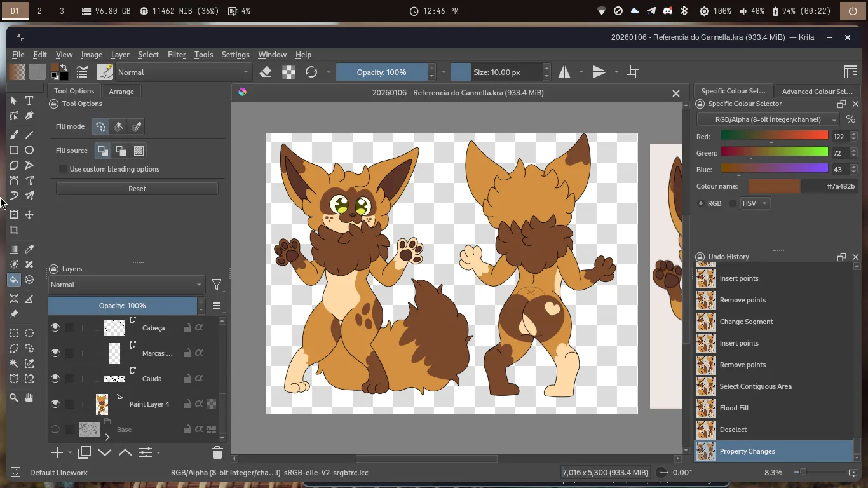
Task: Select the HSV colour model radio button
Action: click(x=733, y=203)
